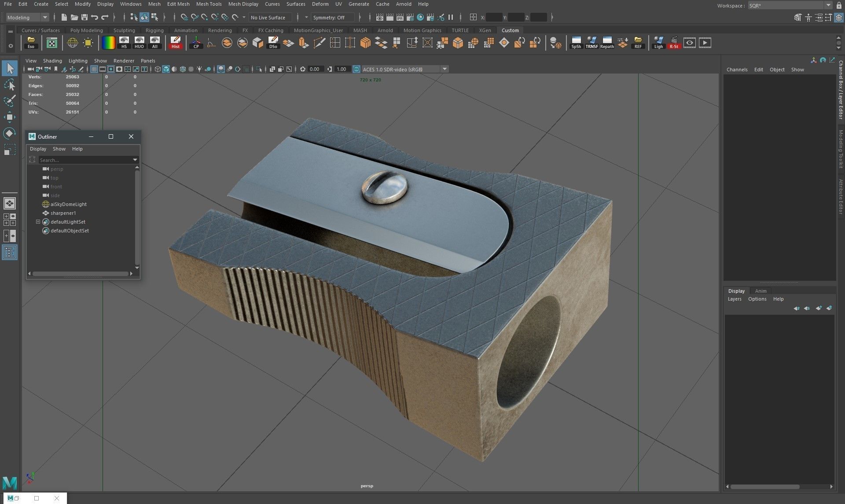Open the viewport Renderer menu
This screenshot has width=845, height=504.
click(x=124, y=61)
